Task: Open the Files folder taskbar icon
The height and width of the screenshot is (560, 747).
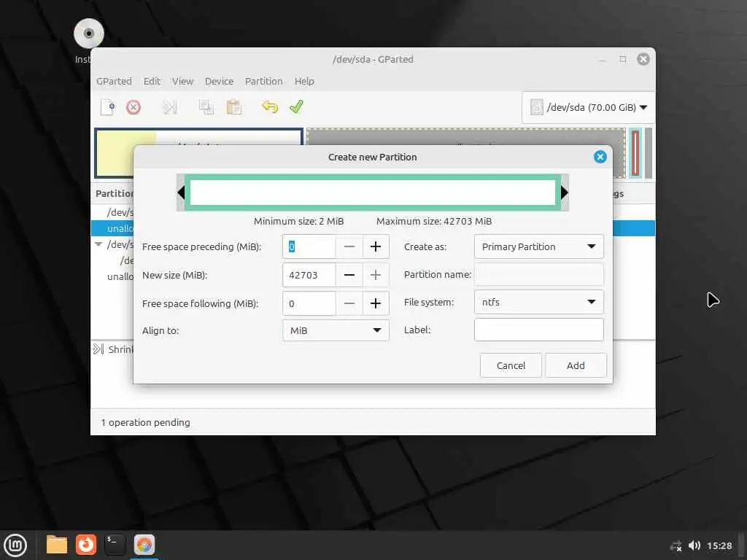Action: (57, 545)
